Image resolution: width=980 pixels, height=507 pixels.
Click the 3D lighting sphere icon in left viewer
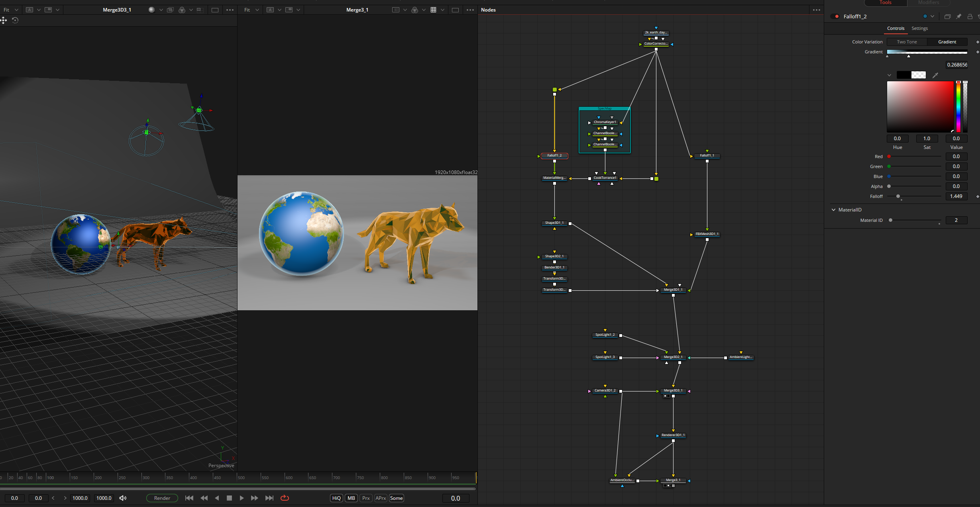click(x=151, y=10)
